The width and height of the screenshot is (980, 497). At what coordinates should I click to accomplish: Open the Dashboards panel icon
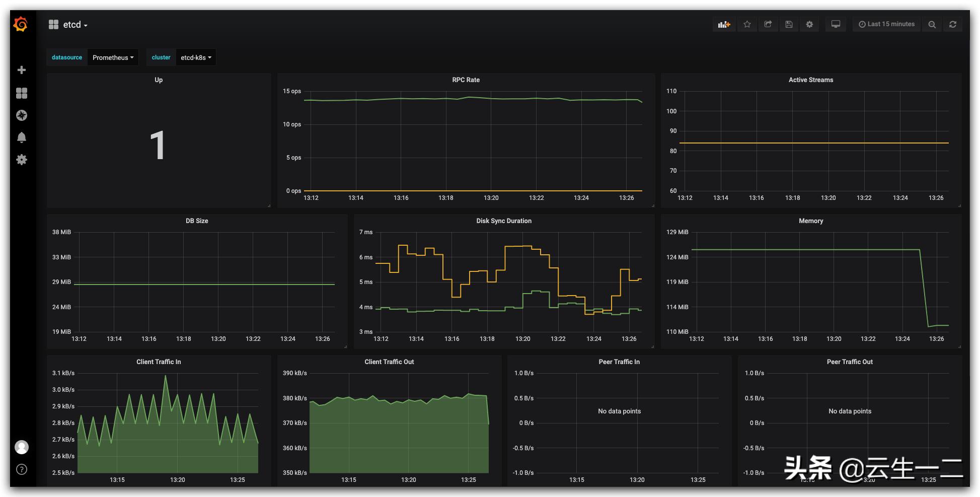[22, 93]
